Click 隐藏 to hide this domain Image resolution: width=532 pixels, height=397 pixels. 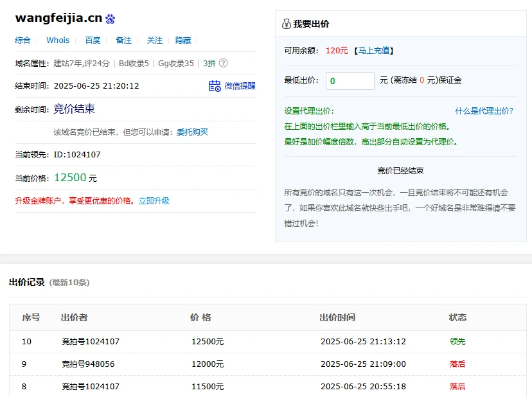click(x=183, y=40)
